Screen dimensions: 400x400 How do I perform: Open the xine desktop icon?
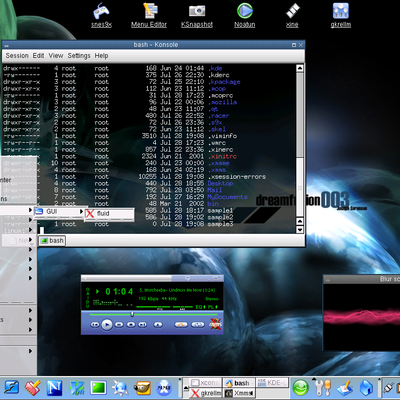(292, 14)
